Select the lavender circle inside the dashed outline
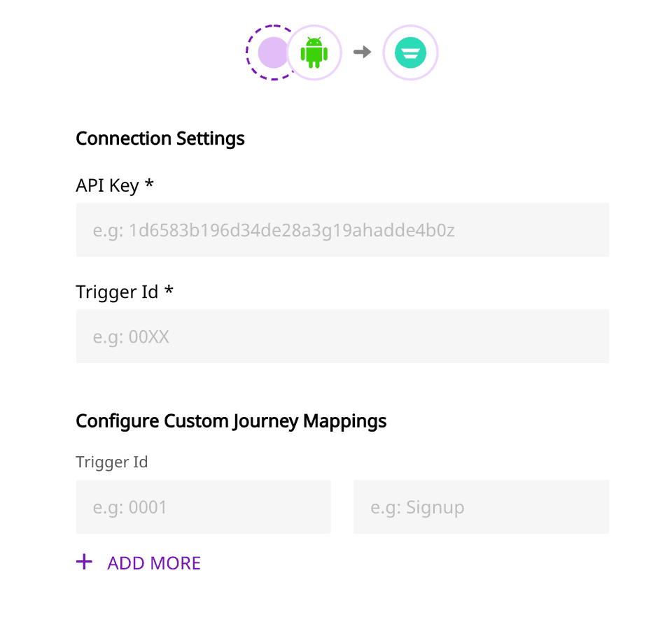The image size is (672, 631). coord(272,52)
